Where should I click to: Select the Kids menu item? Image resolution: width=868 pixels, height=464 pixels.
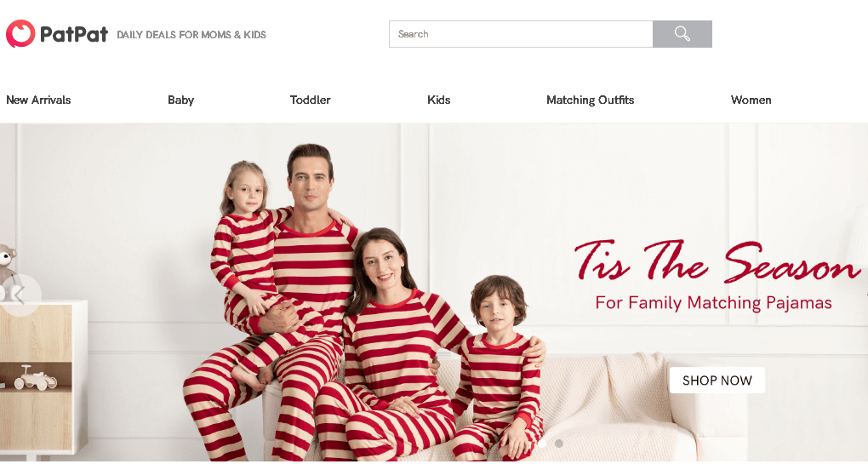[x=438, y=100]
